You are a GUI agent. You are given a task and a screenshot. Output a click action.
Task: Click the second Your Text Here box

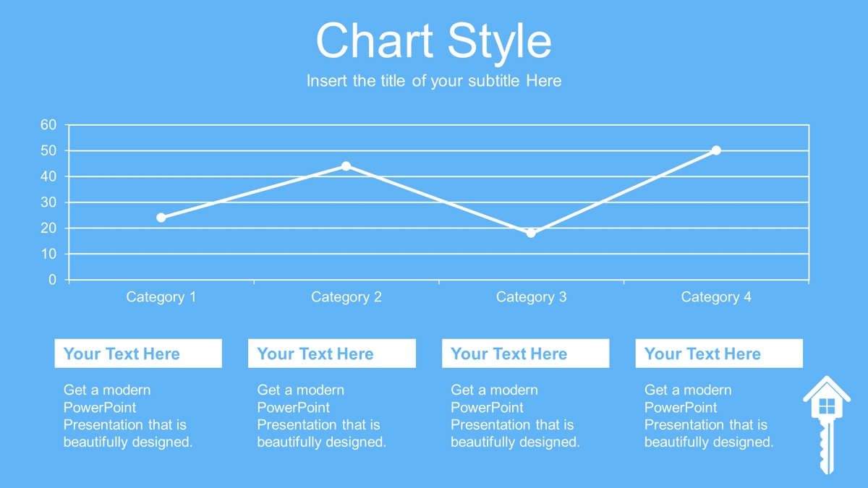click(332, 354)
